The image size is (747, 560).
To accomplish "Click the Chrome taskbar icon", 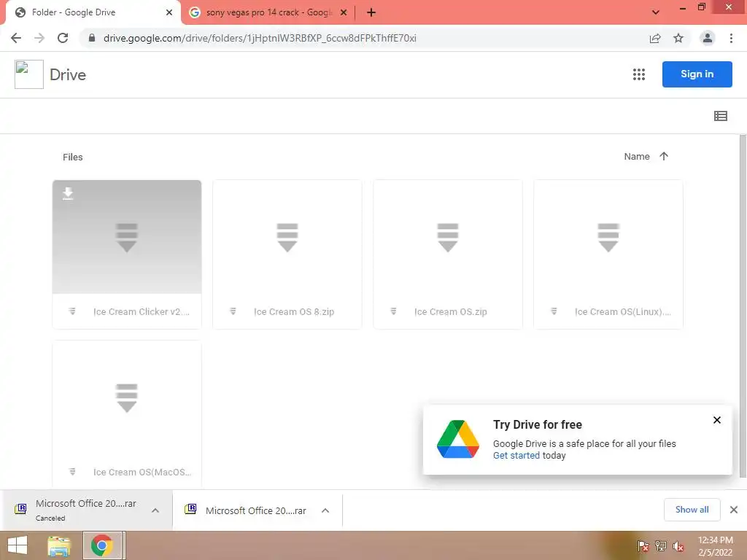I will (101, 545).
